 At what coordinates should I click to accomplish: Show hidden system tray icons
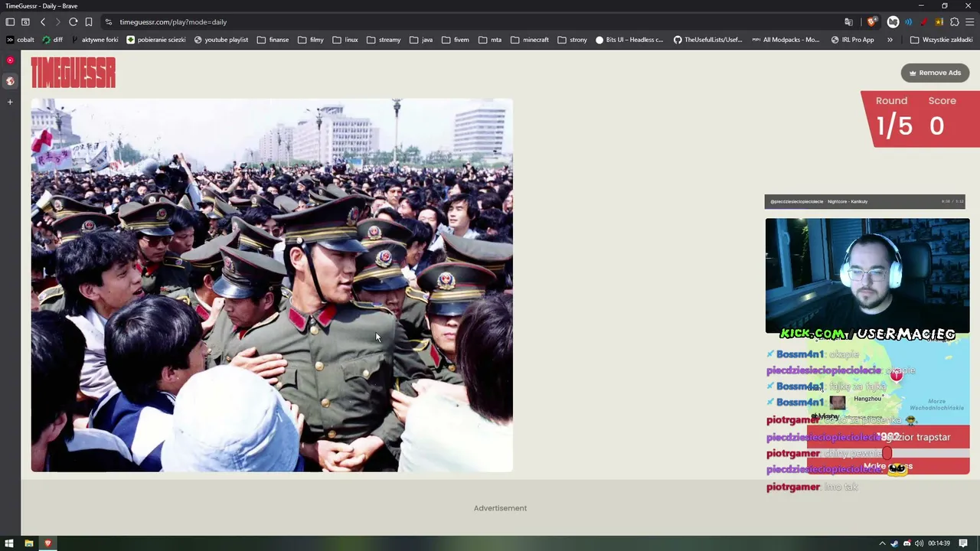[882, 543]
